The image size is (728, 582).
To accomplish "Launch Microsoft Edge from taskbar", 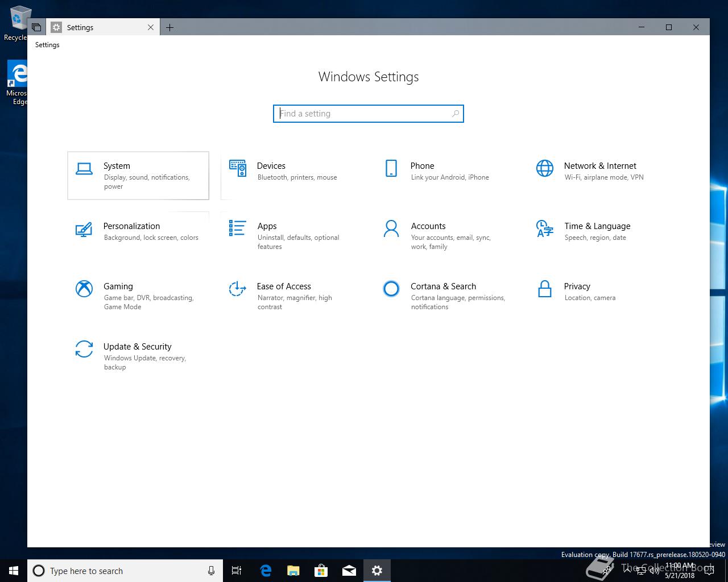I will point(265,571).
